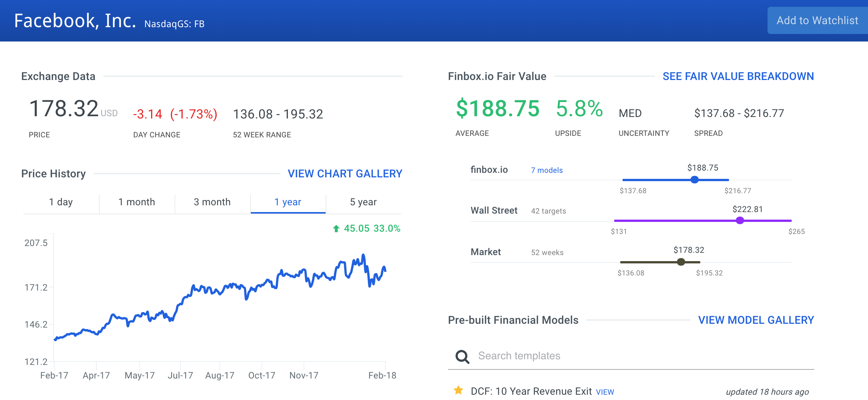Click the NasdaqGS: FB ticker label
868x400 pixels.
174,24
